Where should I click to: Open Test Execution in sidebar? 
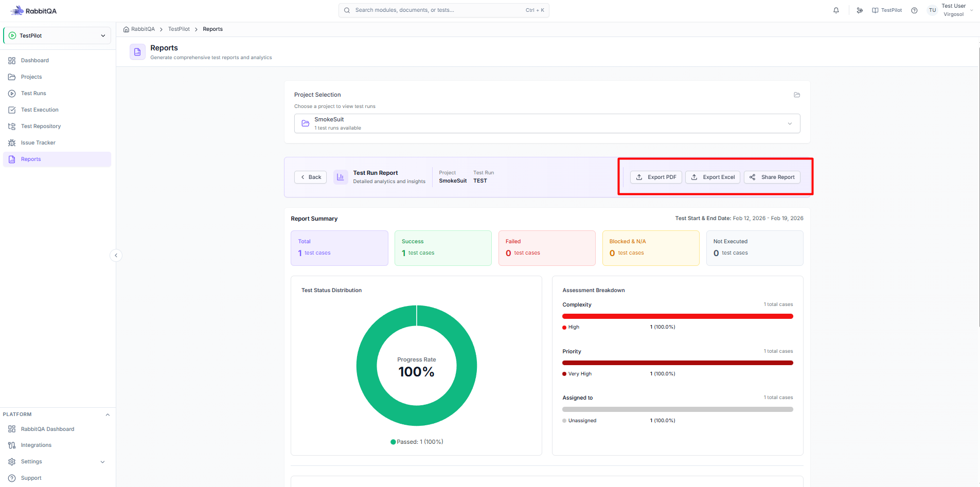tap(57, 110)
